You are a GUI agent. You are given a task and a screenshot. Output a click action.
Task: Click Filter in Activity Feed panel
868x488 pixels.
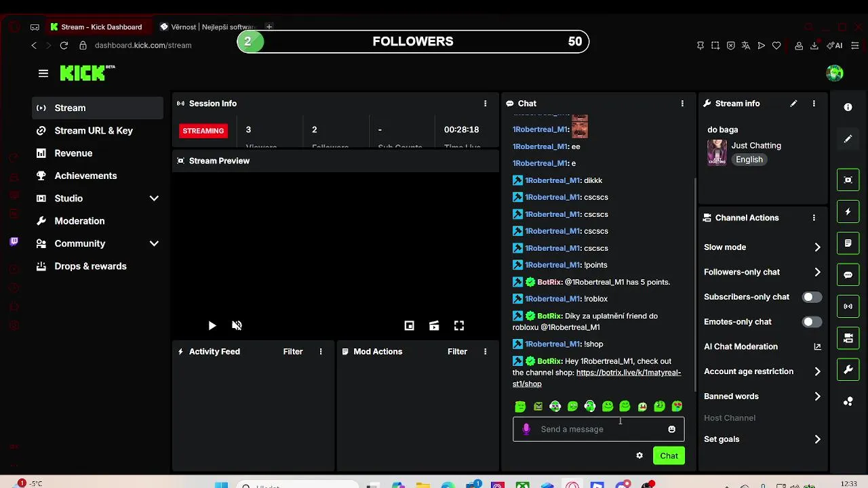click(293, 352)
